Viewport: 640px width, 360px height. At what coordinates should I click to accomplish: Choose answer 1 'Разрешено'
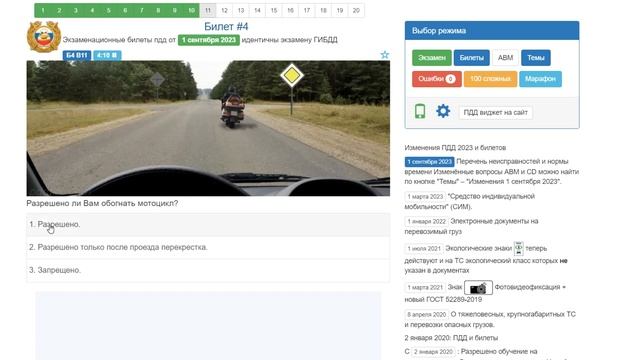point(208,224)
